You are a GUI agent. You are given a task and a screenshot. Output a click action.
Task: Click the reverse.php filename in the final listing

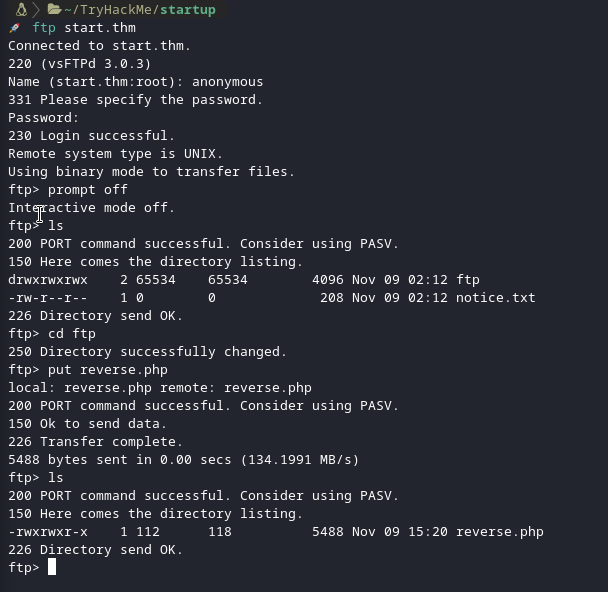click(499, 532)
